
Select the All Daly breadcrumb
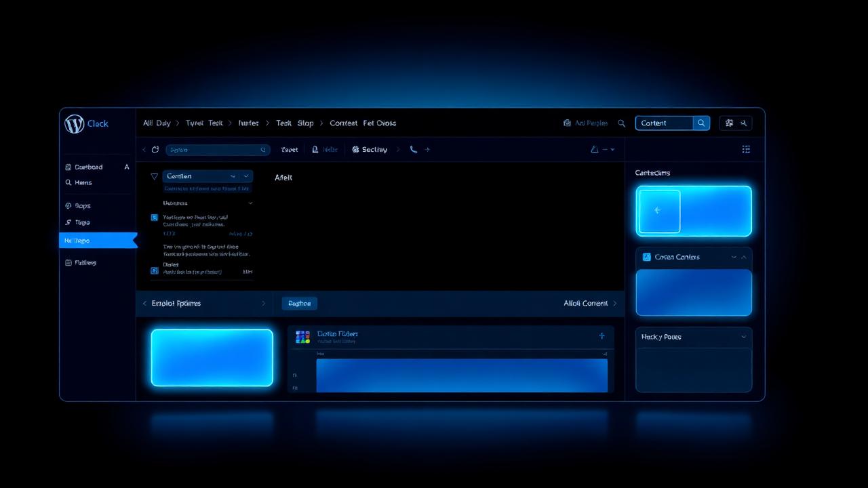pos(157,123)
